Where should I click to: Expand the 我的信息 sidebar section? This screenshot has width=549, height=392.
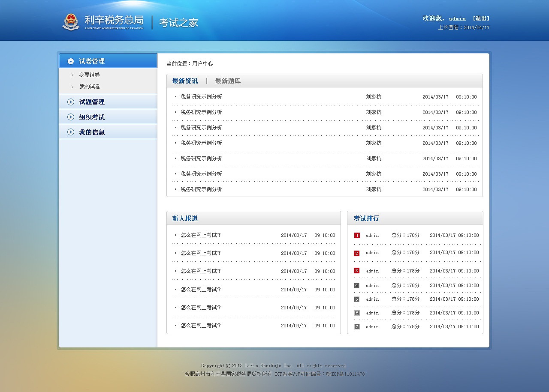108,132
